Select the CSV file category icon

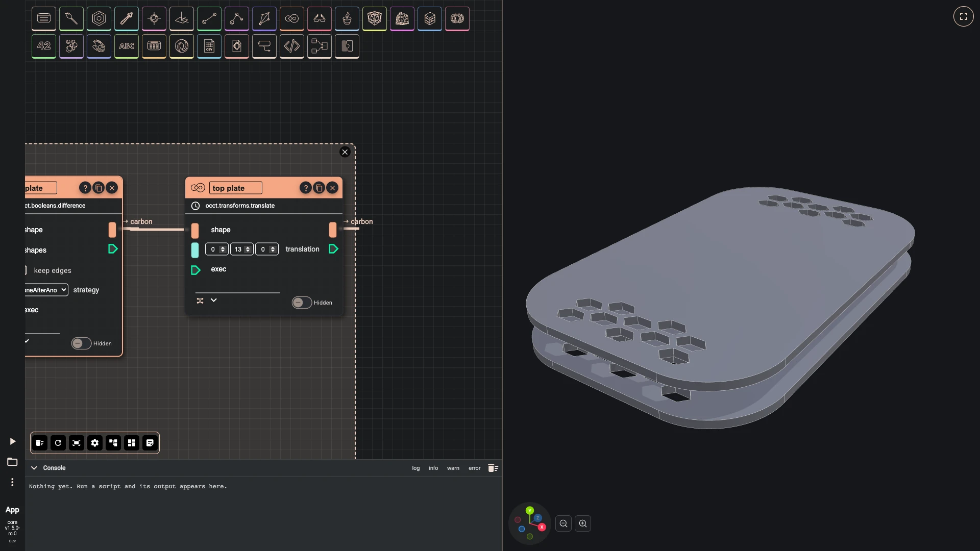[x=209, y=46]
